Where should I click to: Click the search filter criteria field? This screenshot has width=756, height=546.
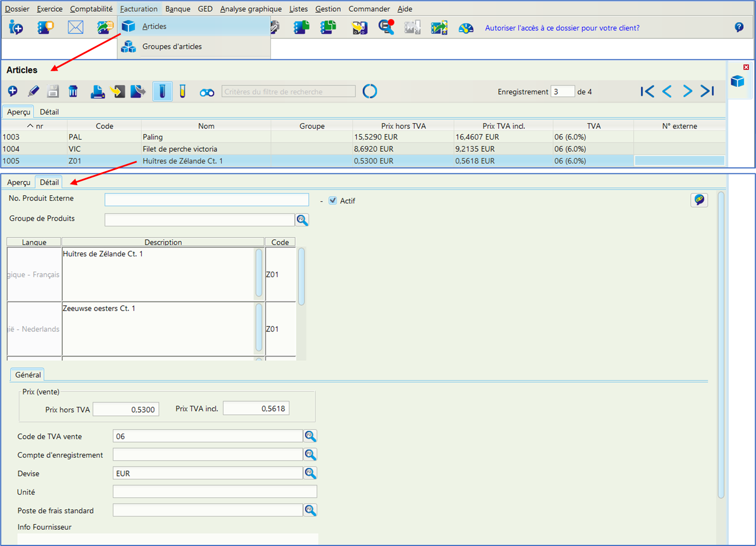click(289, 92)
